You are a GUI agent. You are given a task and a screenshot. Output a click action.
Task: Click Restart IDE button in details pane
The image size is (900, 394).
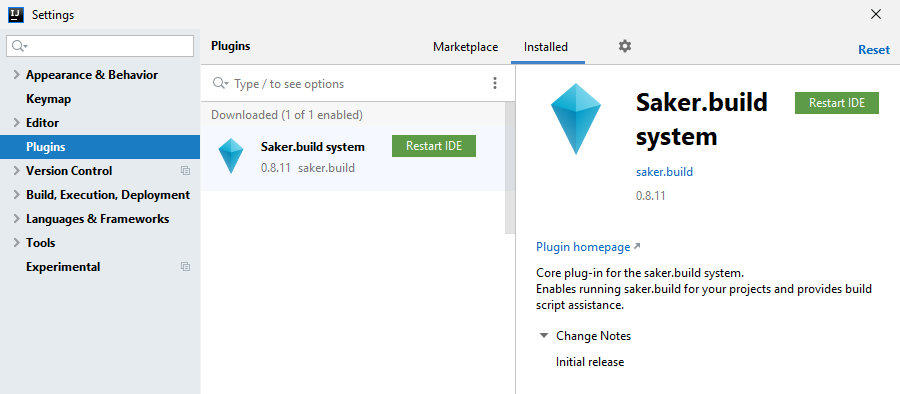pyautogui.click(x=837, y=103)
